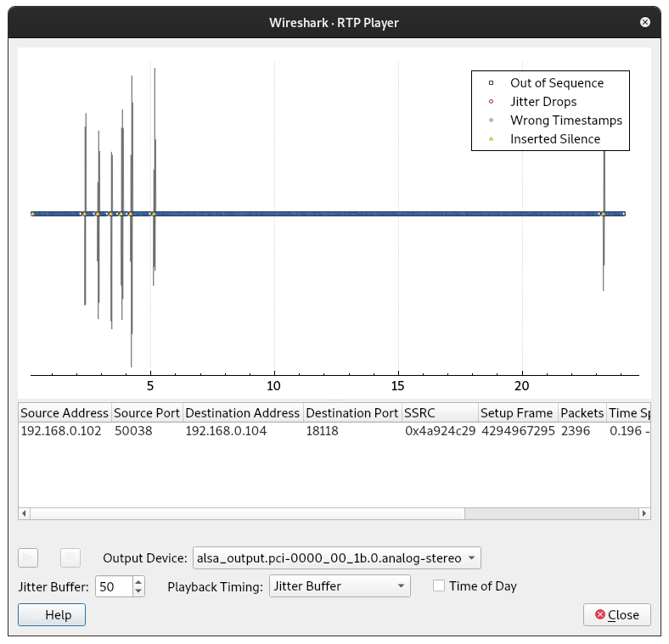Open the Output Device dropdown
The width and height of the screenshot is (669, 644).
pyautogui.click(x=337, y=557)
